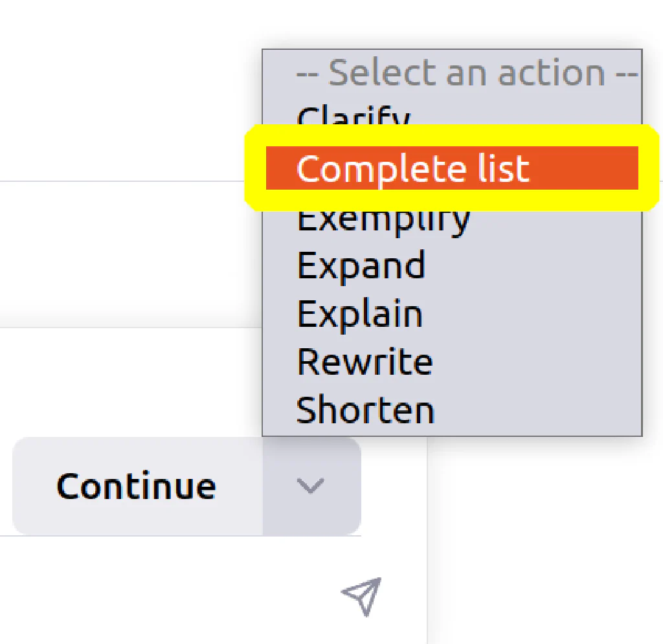Click the orange Complete list entry
Screen dimensions: 663x644
coord(451,168)
